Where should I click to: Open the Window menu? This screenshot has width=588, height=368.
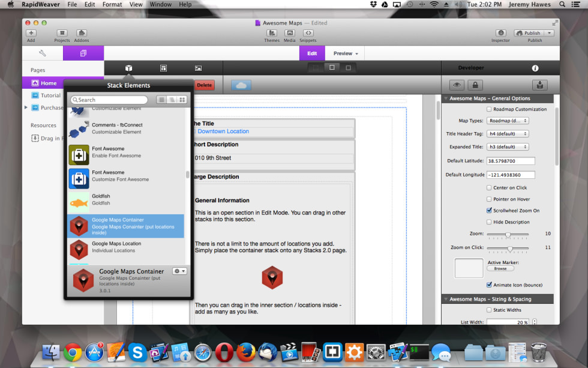point(161,4)
